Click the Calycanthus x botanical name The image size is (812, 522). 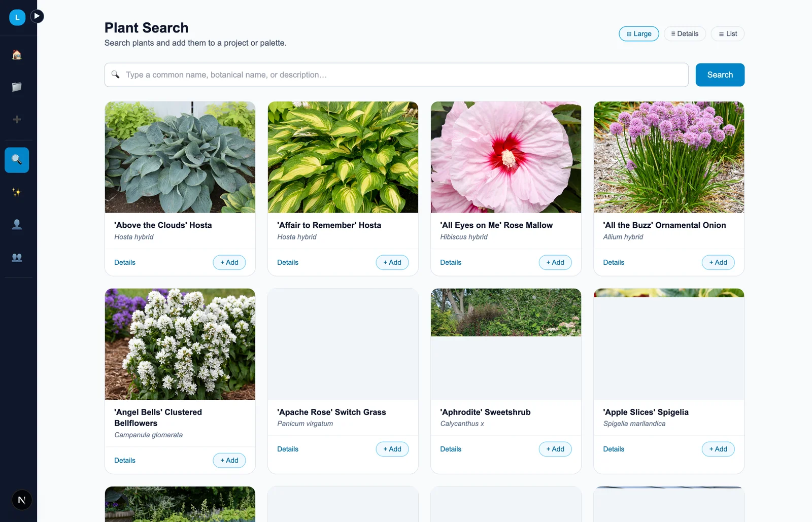[x=462, y=424]
